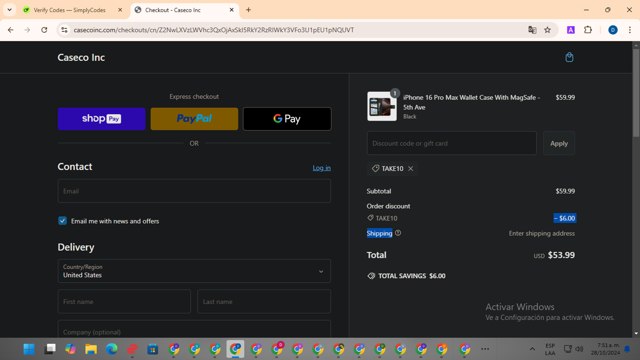The width and height of the screenshot is (640, 360).
Task: Click the Caseco Inc store name
Action: pos(81,58)
